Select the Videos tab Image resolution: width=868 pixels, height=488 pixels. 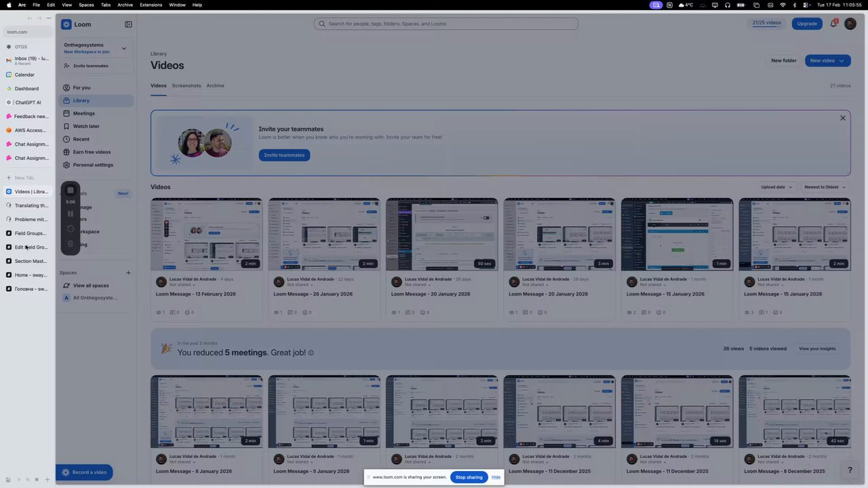(159, 85)
